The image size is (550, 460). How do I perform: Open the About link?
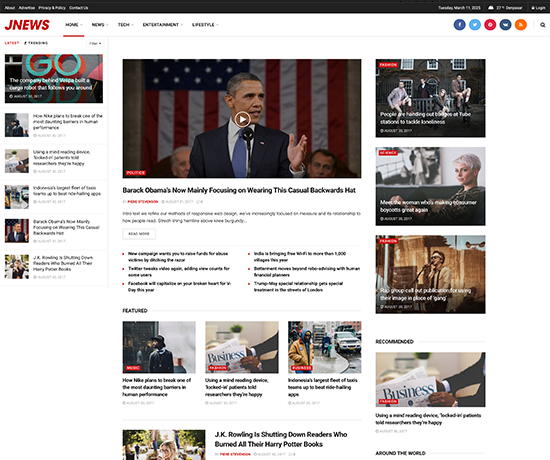click(x=10, y=8)
